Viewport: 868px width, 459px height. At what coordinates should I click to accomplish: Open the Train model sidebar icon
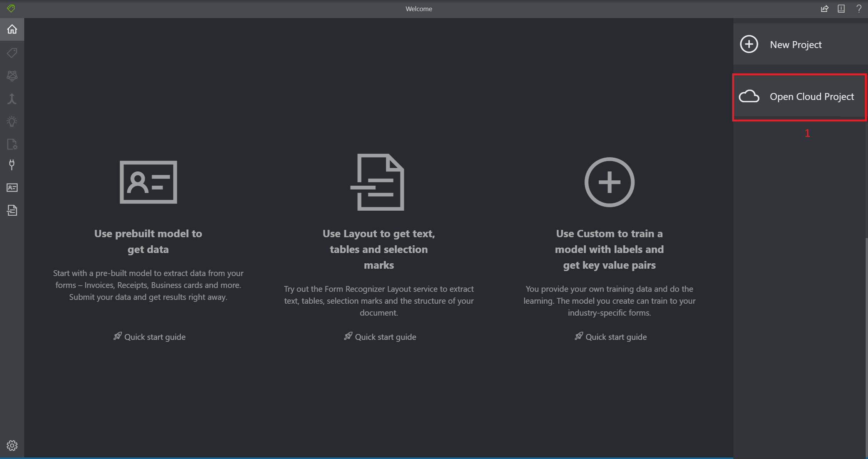12,76
